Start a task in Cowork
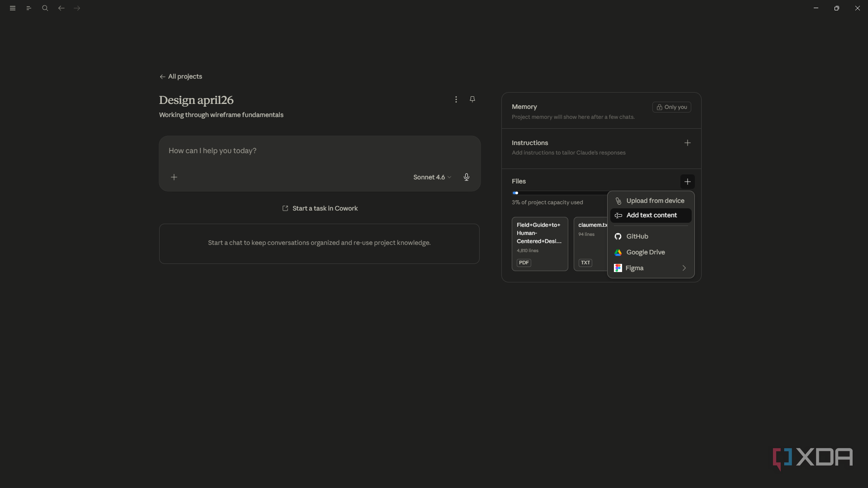The height and width of the screenshot is (488, 868). pos(320,208)
